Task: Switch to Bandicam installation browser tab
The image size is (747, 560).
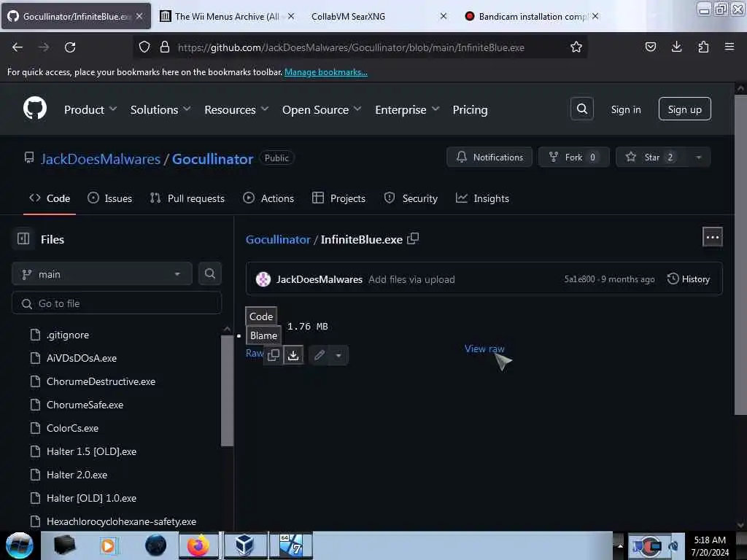Action: click(x=533, y=16)
